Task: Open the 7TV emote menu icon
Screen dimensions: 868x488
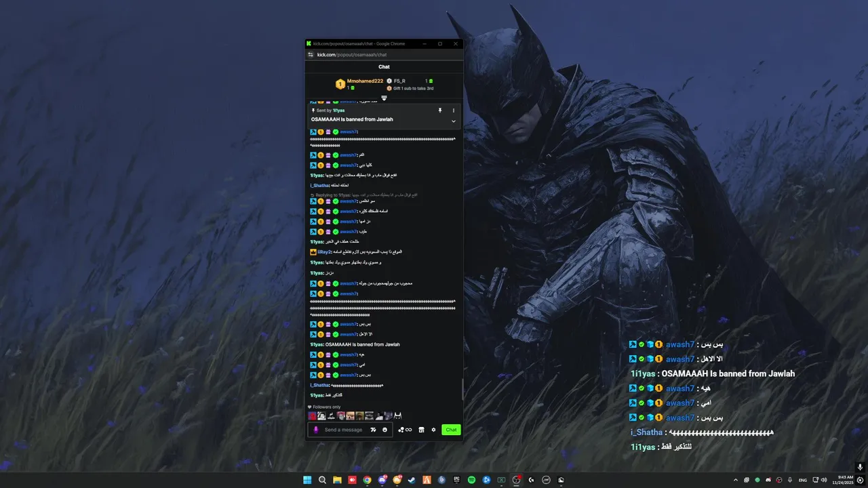Action: click(373, 430)
